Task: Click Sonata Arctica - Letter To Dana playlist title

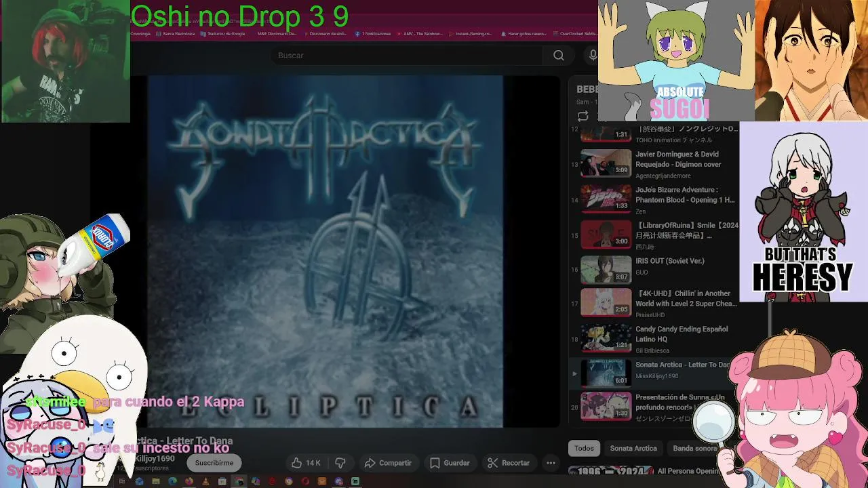Action: tap(682, 365)
